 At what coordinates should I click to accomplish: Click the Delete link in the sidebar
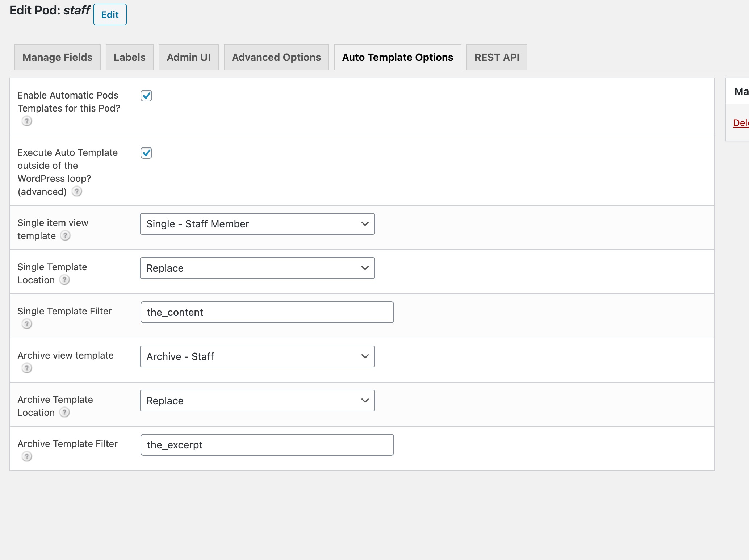[741, 123]
